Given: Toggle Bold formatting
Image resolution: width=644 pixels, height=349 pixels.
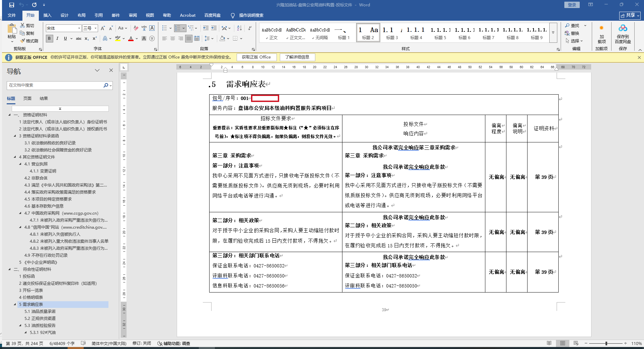Looking at the screenshot, I should tap(50, 39).
